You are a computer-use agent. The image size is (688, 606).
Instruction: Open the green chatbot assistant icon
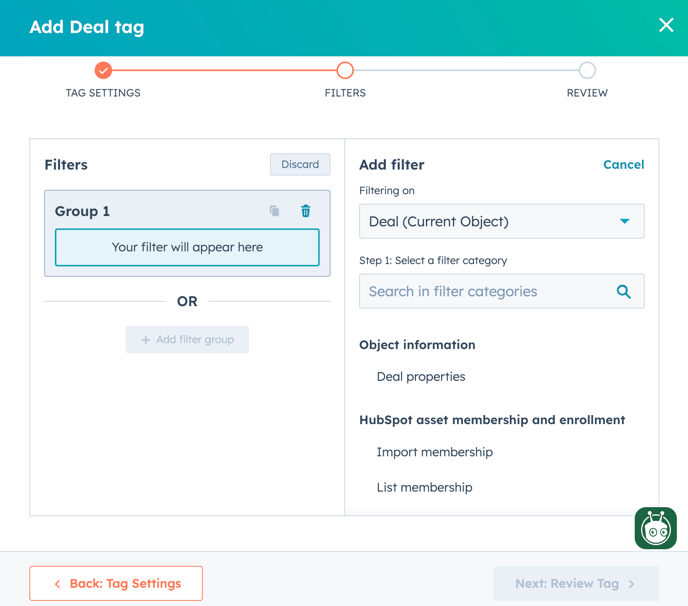pos(656,528)
